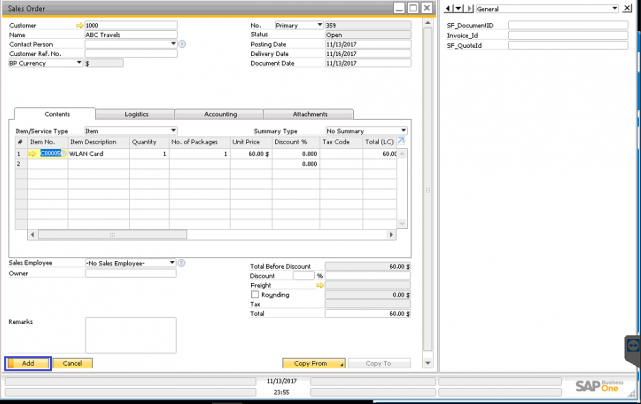Click the remote session tab icon at right edge

[633, 346]
